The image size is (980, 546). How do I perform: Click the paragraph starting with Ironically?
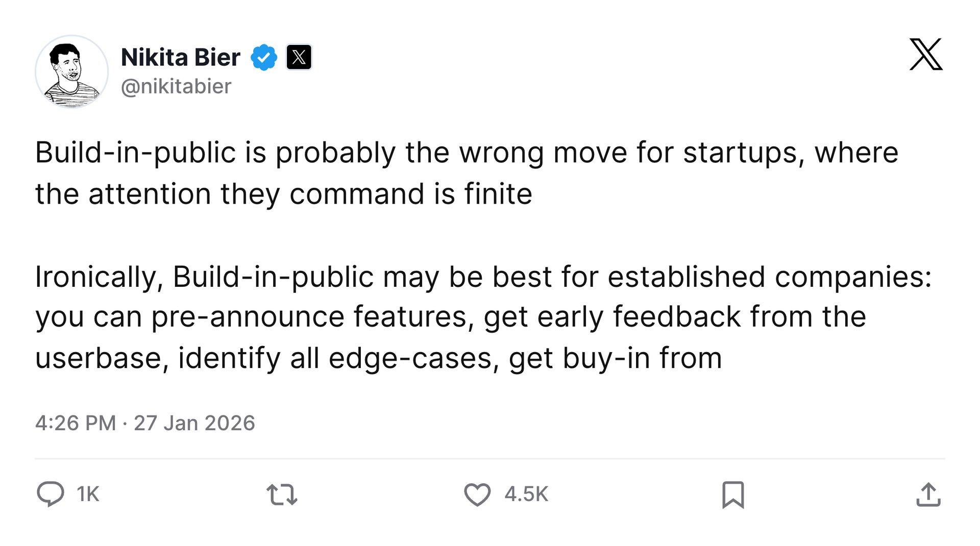(483, 317)
